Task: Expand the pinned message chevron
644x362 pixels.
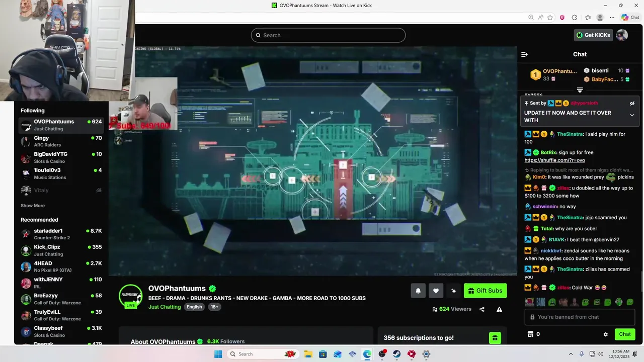Action: click(632, 115)
